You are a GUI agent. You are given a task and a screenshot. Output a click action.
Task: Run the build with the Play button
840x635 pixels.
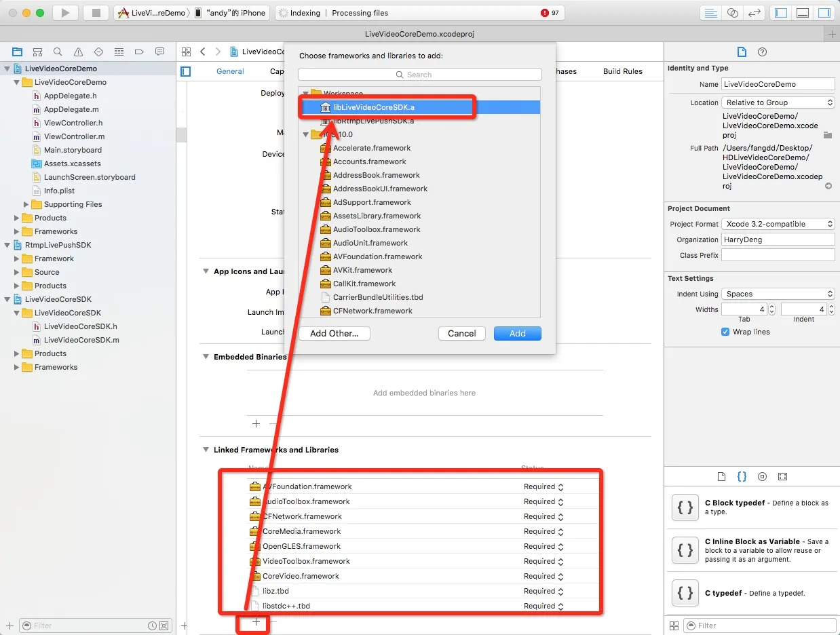[65, 13]
